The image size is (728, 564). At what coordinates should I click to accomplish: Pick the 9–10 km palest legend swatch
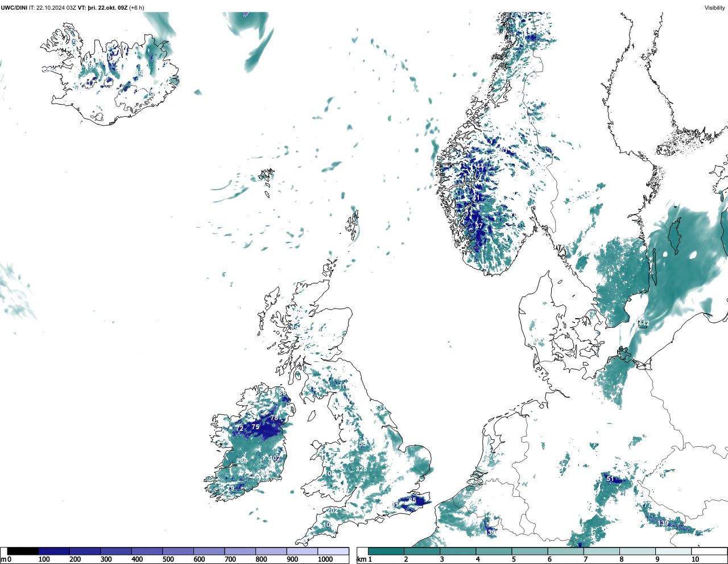673,551
